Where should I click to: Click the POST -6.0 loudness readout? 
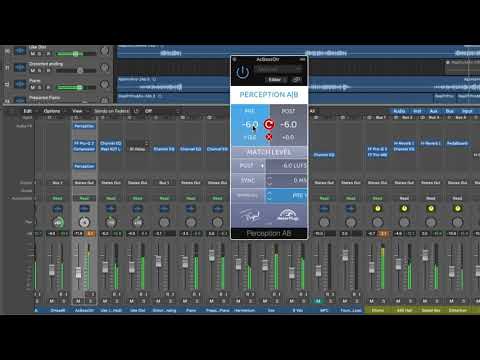(x=288, y=125)
